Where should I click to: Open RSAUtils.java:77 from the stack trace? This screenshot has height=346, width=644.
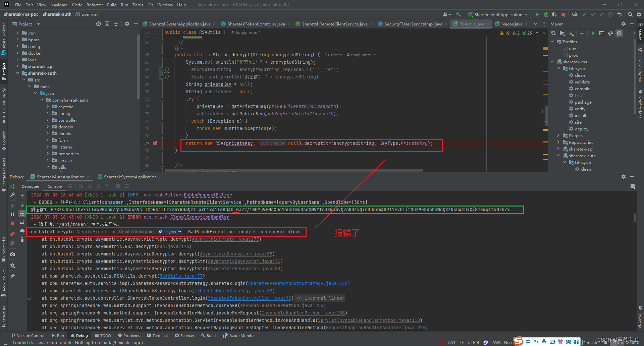(181, 276)
